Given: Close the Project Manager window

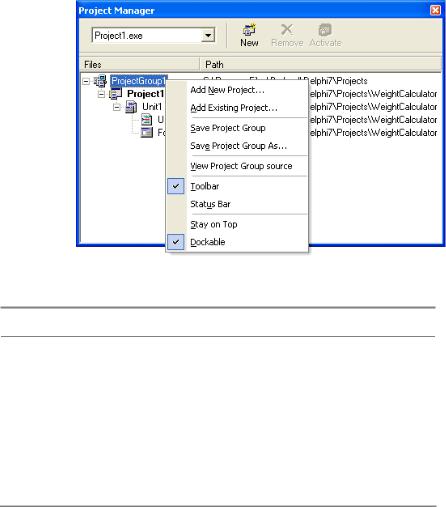Looking at the screenshot, I should point(435,10).
